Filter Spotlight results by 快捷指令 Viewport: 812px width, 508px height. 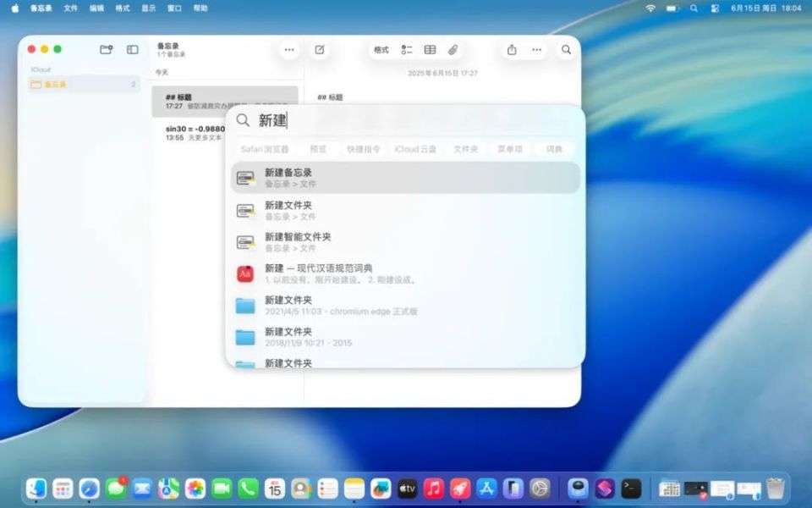pos(363,149)
